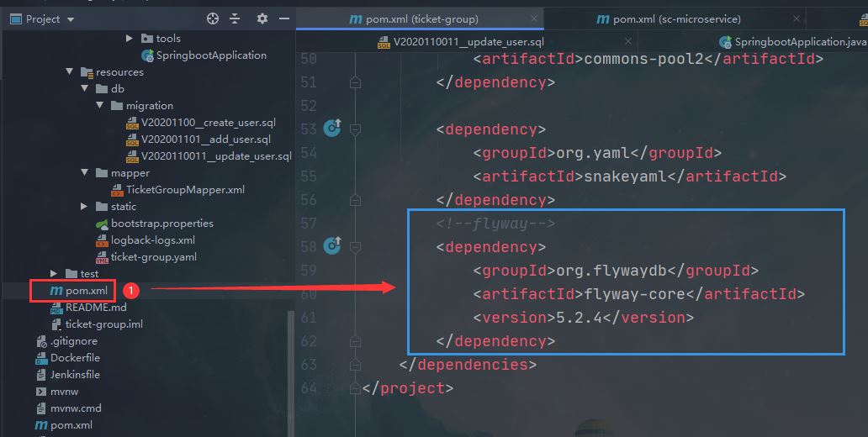The width and height of the screenshot is (868, 437).
Task: Click the collapse all icon in Project panel
Action: [235, 18]
